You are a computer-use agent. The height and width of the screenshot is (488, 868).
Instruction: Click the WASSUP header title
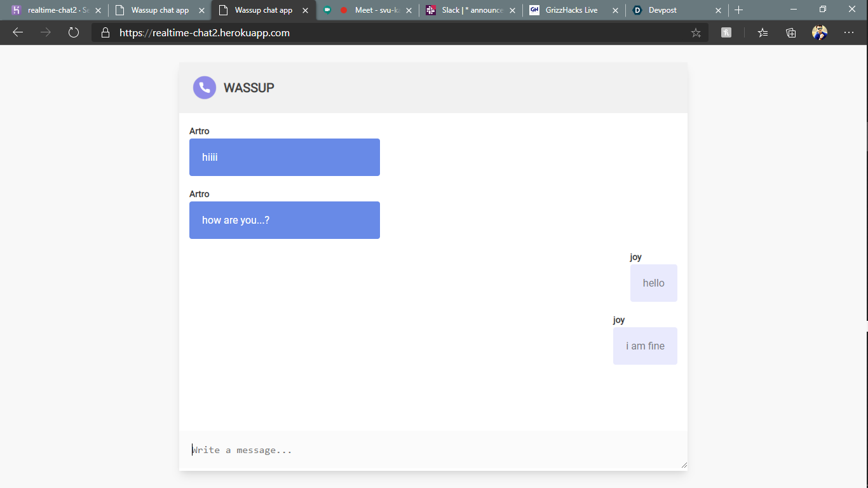pos(249,88)
